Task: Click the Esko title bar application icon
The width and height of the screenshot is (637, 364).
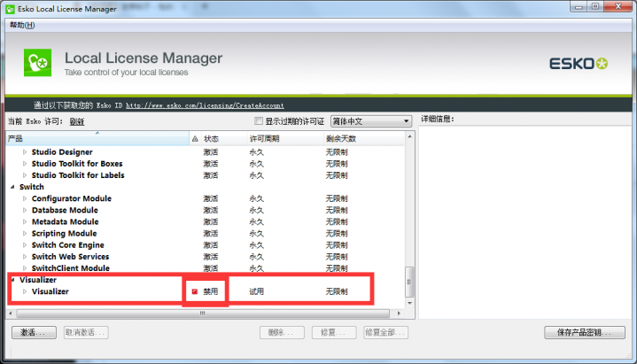Action: (9, 10)
